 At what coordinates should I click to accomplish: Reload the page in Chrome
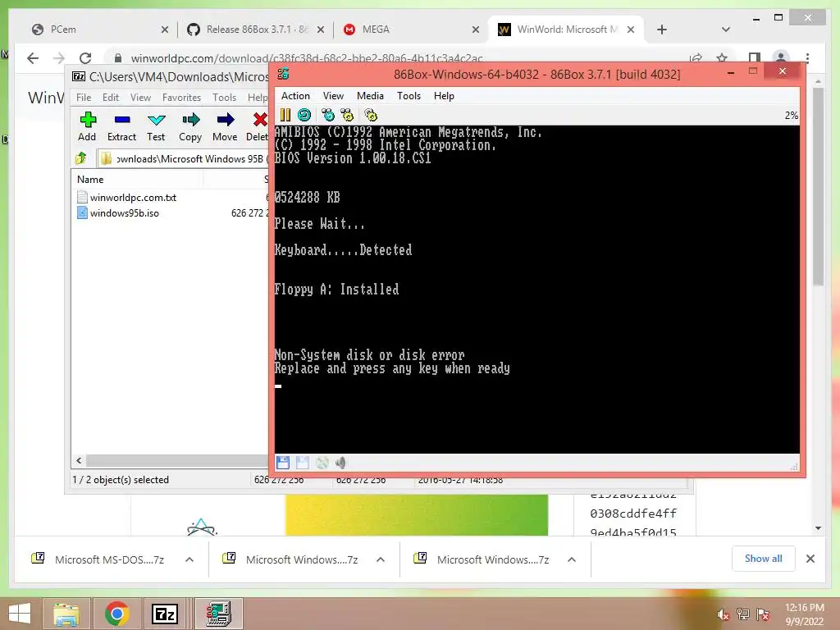point(84,58)
